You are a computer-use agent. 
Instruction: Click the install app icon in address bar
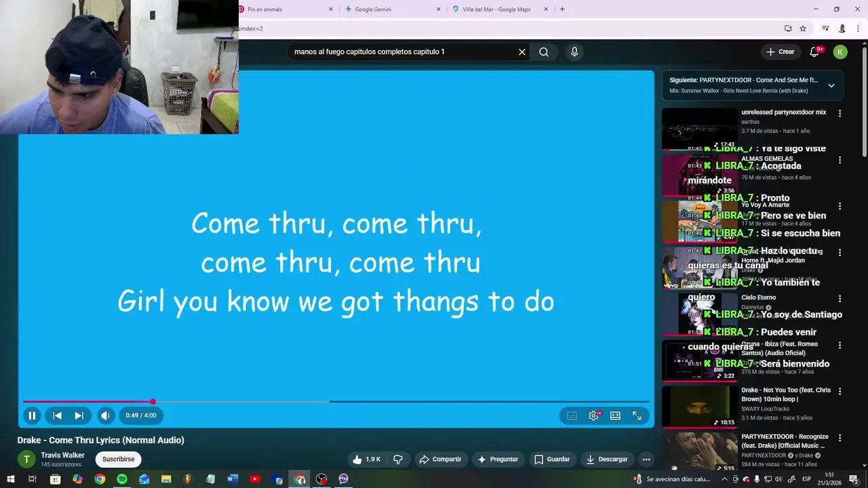coord(788,28)
